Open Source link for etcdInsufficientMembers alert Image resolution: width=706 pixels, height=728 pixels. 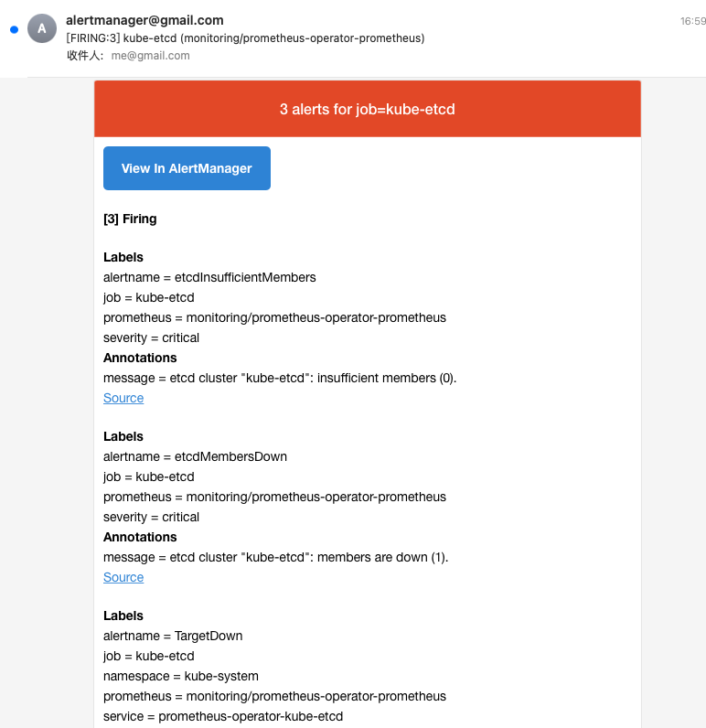point(123,398)
